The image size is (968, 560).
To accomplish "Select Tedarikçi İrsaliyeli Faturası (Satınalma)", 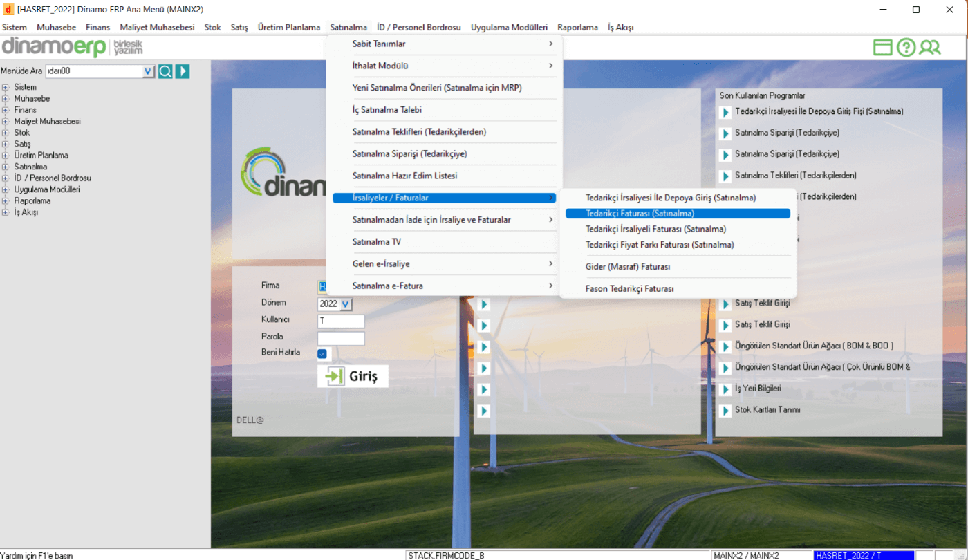I will coord(678,229).
